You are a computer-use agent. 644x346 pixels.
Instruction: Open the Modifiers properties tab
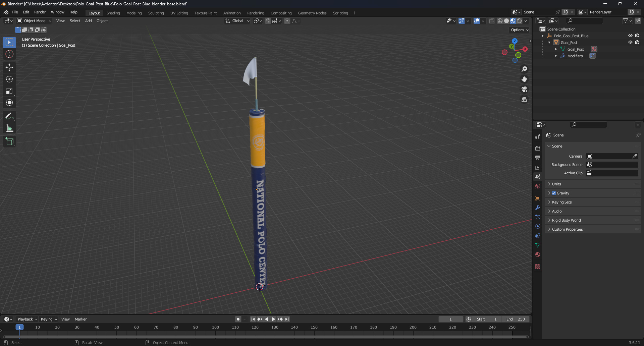pyautogui.click(x=538, y=208)
